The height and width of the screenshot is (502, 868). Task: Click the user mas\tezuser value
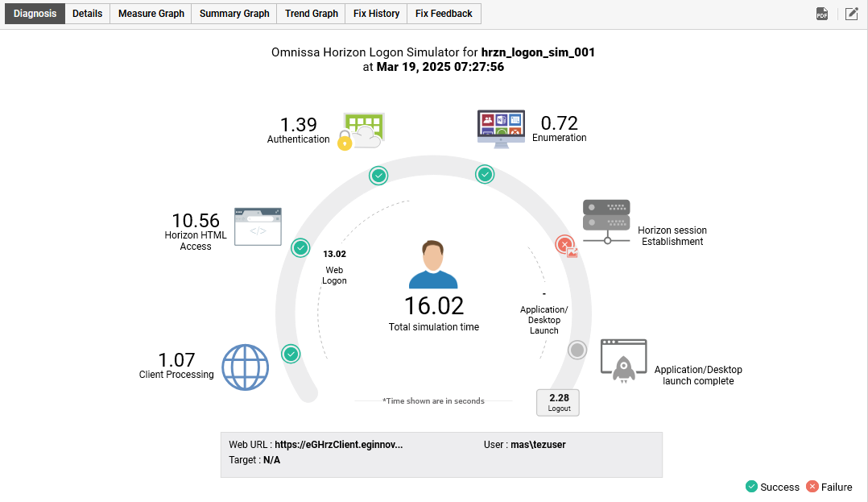(x=538, y=445)
